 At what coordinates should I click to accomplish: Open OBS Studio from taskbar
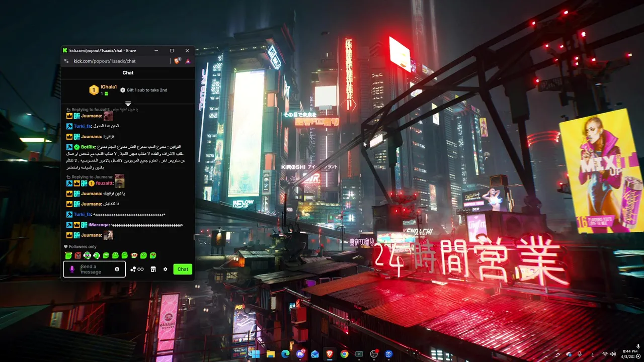374,354
